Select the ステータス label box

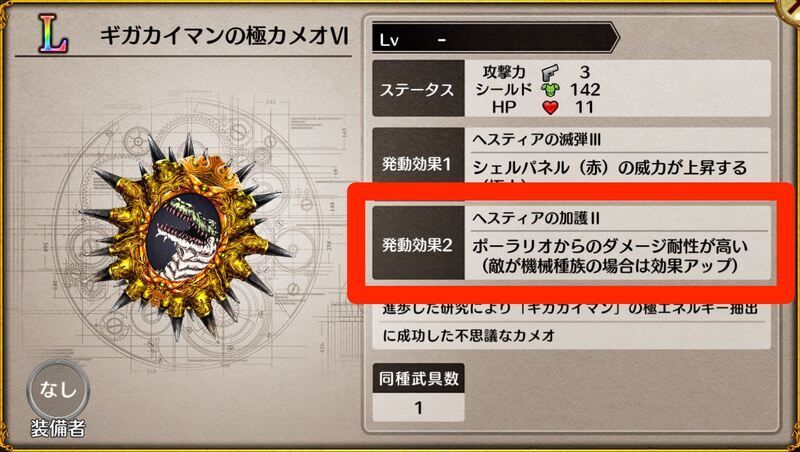[x=418, y=89]
